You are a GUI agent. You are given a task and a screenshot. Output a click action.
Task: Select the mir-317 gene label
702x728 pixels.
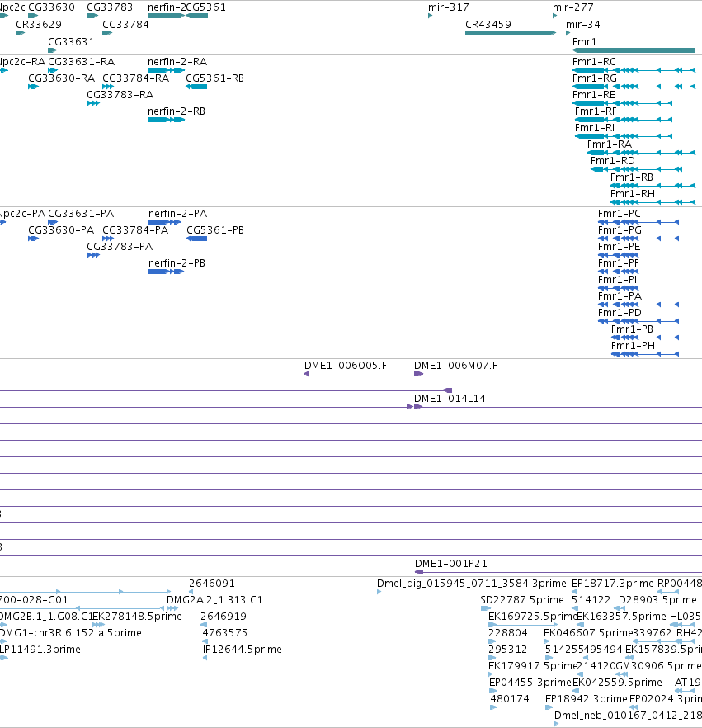(x=448, y=7)
